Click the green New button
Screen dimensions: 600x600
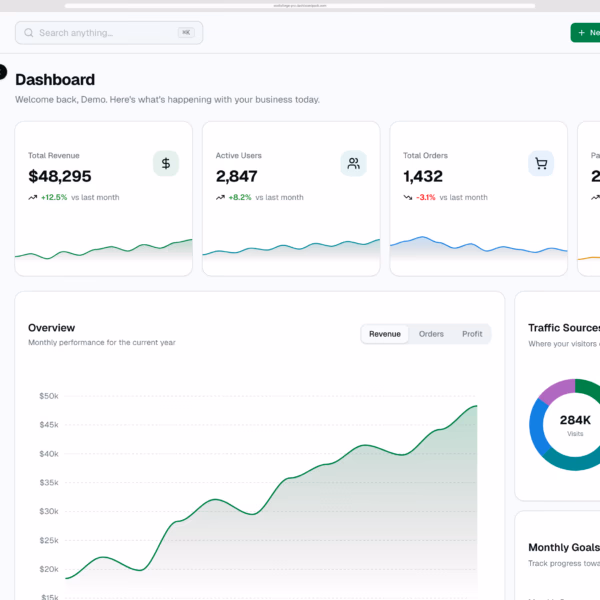click(585, 33)
